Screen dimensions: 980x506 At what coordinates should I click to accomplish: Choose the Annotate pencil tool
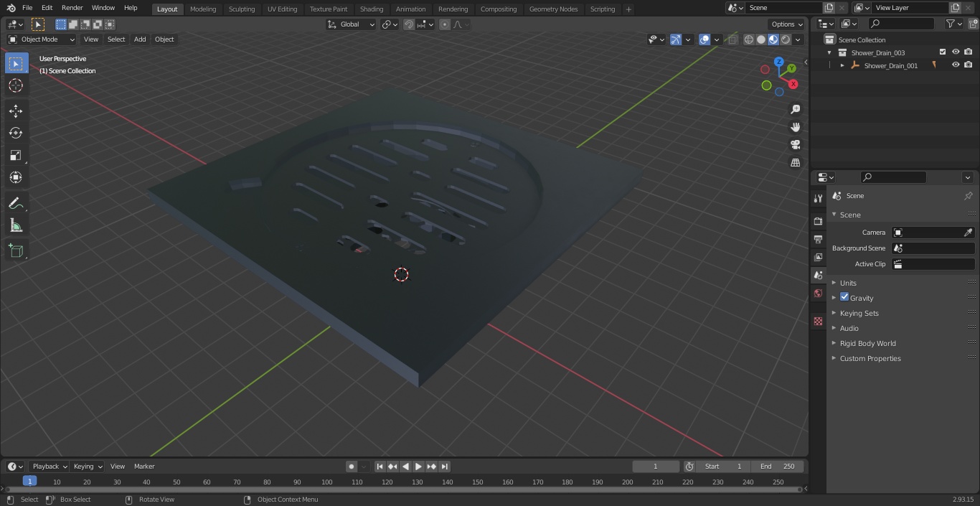(16, 203)
